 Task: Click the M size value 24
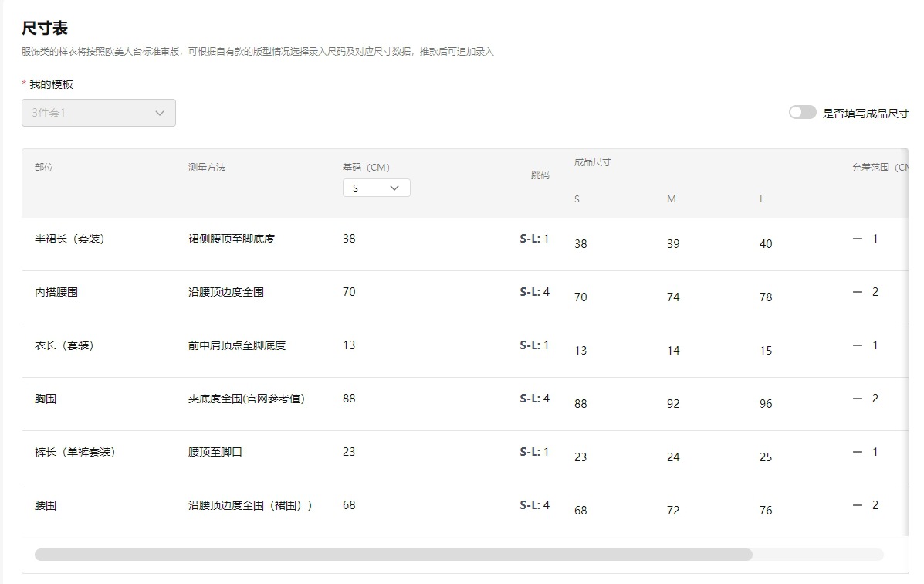coord(673,457)
